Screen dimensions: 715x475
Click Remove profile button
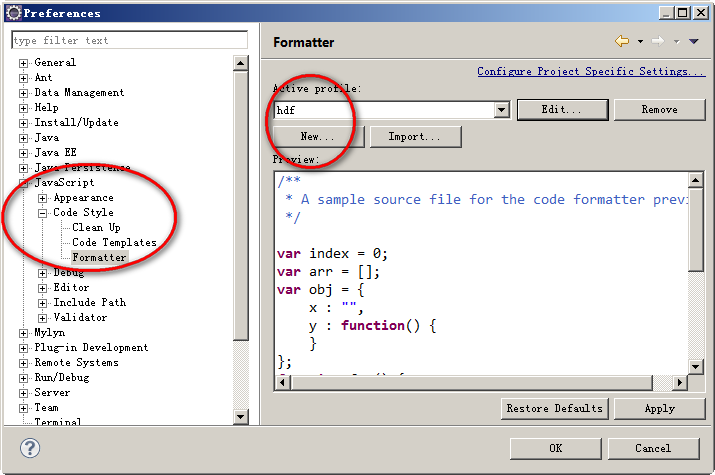pyautogui.click(x=659, y=109)
